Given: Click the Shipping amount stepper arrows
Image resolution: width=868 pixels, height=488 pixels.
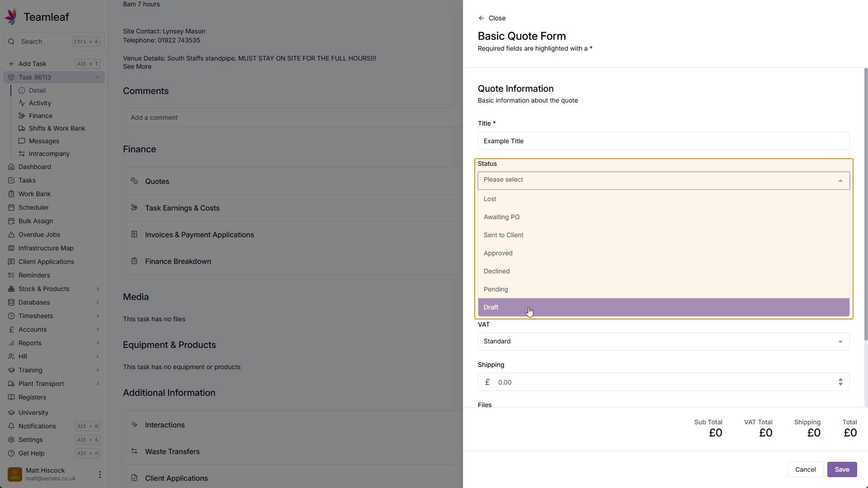Looking at the screenshot, I should 840,382.
